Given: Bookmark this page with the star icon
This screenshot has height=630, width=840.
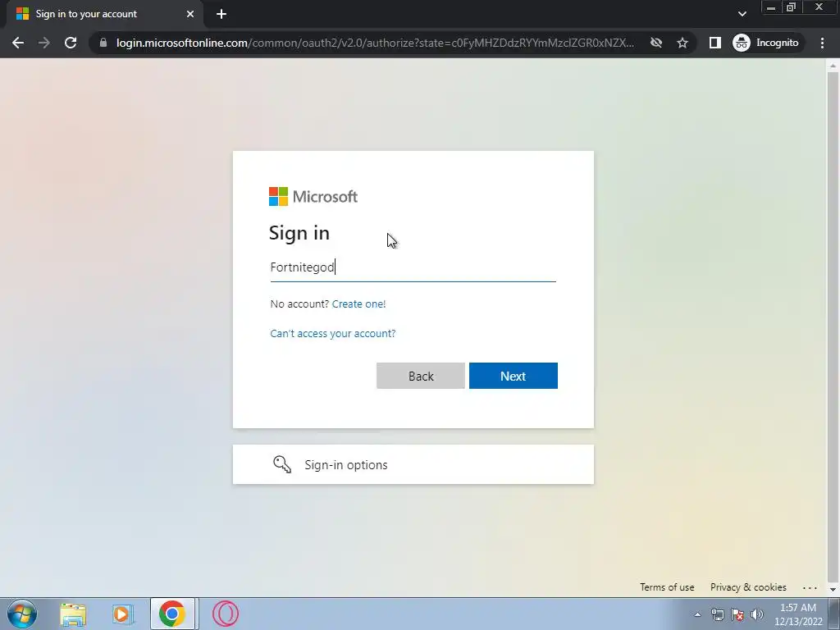Looking at the screenshot, I should [x=682, y=43].
